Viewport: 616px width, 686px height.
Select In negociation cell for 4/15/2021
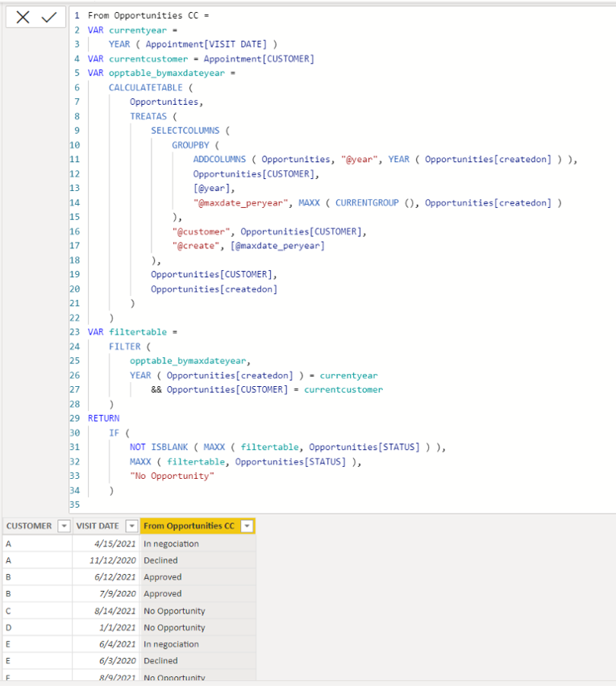click(x=198, y=544)
